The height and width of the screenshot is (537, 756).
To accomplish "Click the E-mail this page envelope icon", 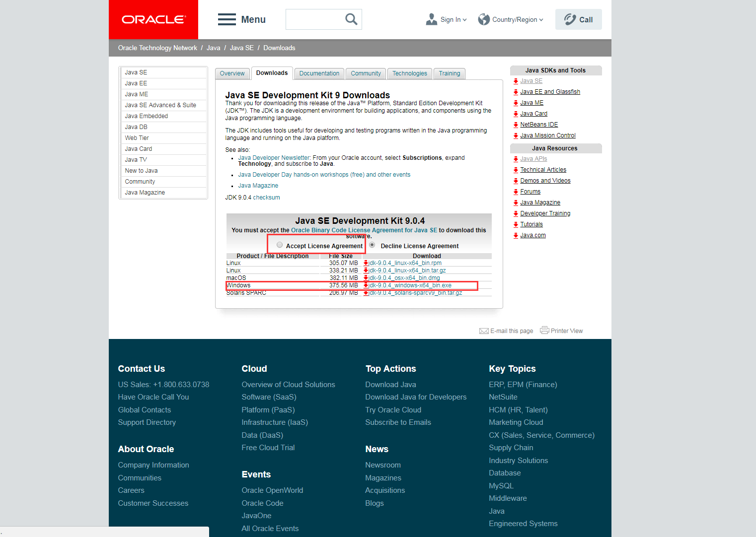I will 484,331.
